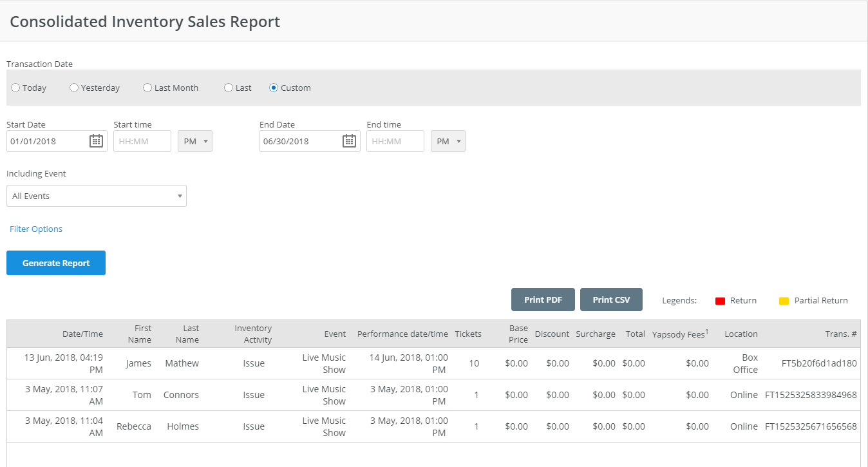
Task: Export using the Print CSV button
Action: click(611, 300)
